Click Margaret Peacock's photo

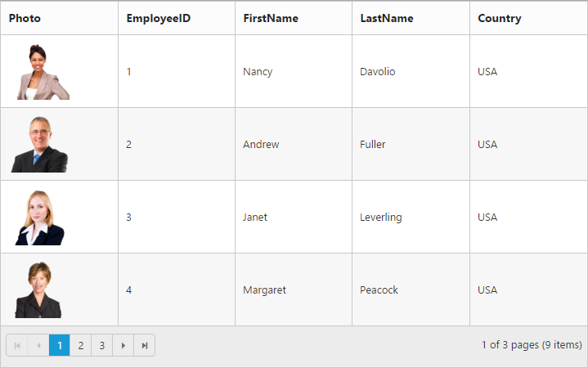point(38,290)
